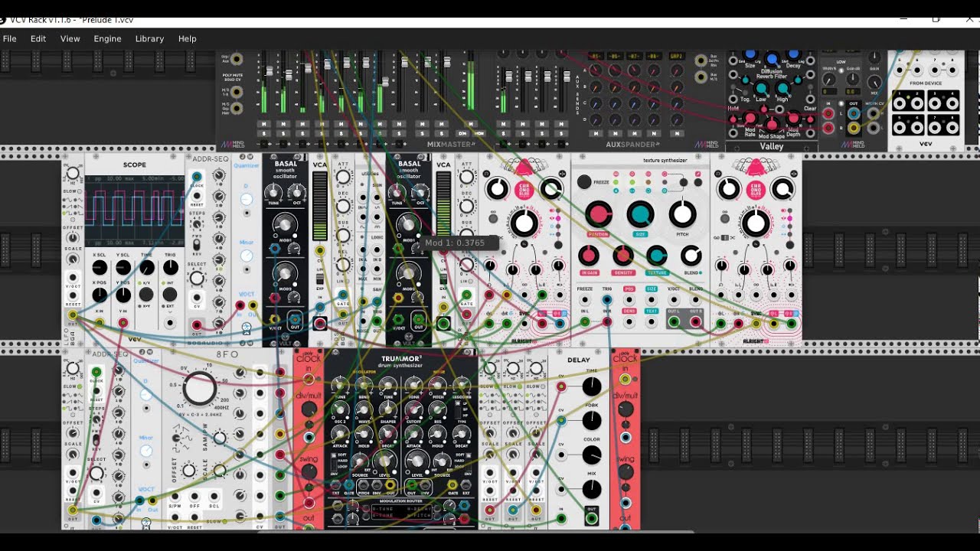Click in port on clock beside TRUMMOR
The width and height of the screenshot is (980, 551).
coord(309,378)
